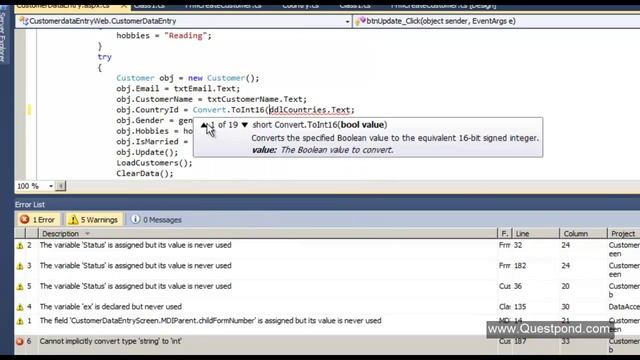Click the Description column sort arrow
The width and height of the screenshot is (640, 360).
[87, 234]
